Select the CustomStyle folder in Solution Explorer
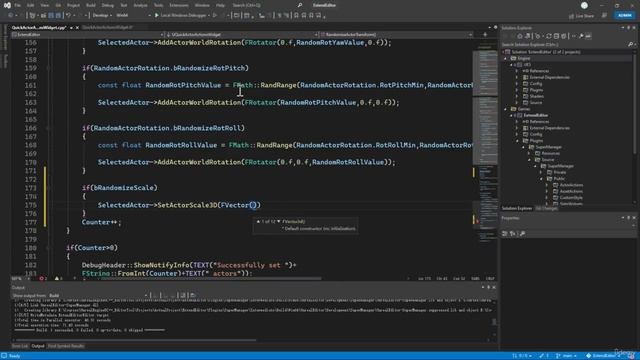The image size is (640, 360). (x=571, y=198)
